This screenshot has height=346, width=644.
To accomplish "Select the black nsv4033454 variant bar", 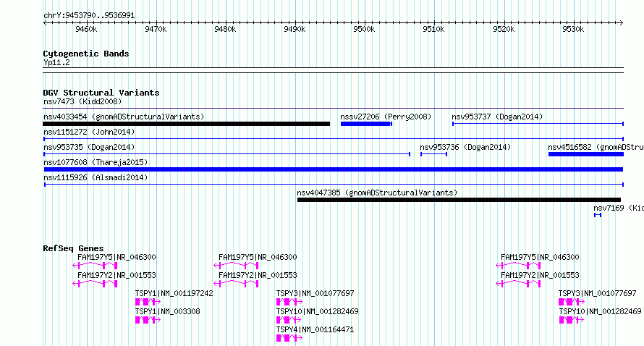I will coord(187,124).
